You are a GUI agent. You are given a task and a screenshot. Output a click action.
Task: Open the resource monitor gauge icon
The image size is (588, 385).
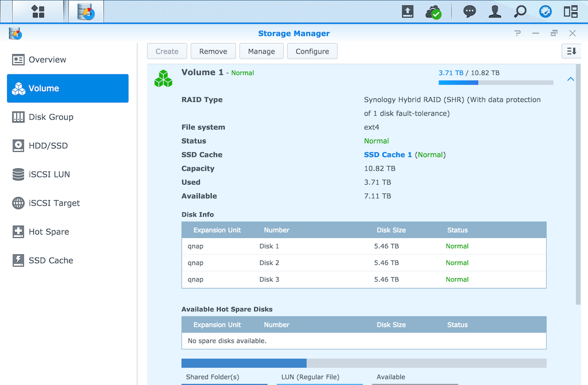coord(546,11)
